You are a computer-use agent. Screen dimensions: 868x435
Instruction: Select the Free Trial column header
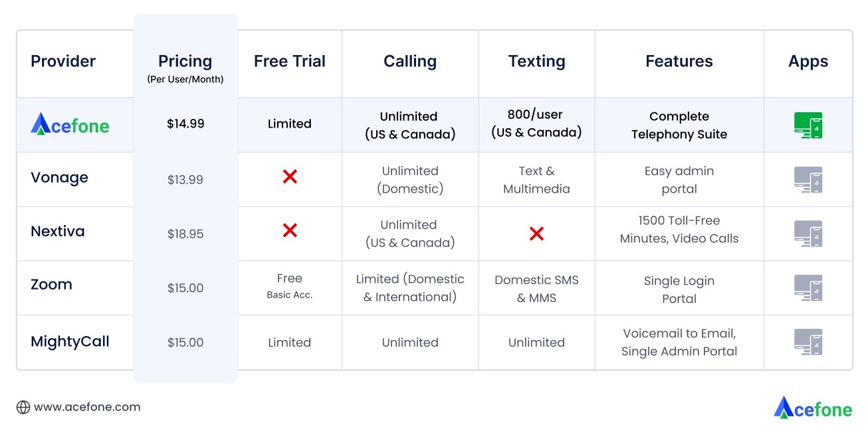[290, 62]
